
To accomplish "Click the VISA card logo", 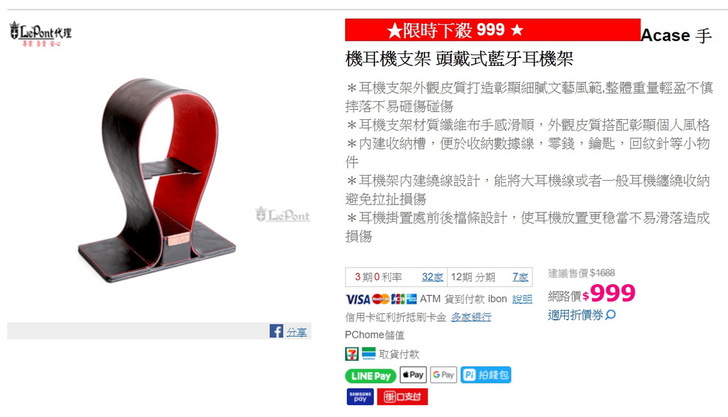I will pos(358,299).
